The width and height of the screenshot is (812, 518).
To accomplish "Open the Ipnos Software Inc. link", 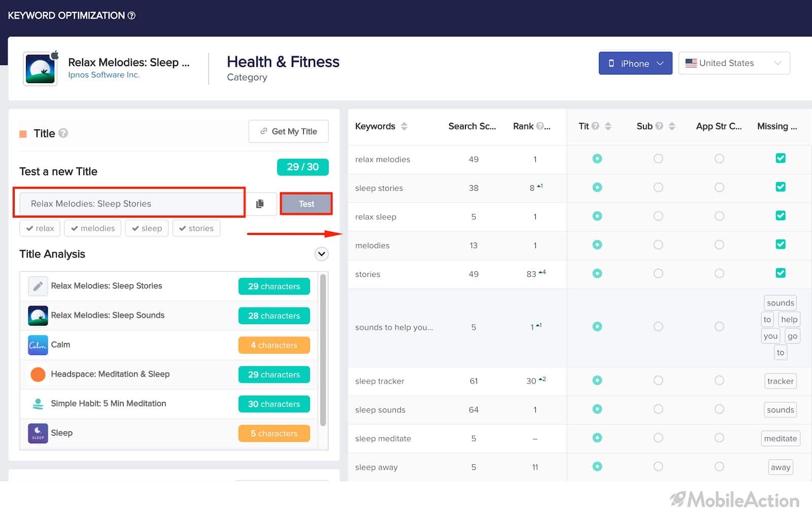I will (x=104, y=75).
